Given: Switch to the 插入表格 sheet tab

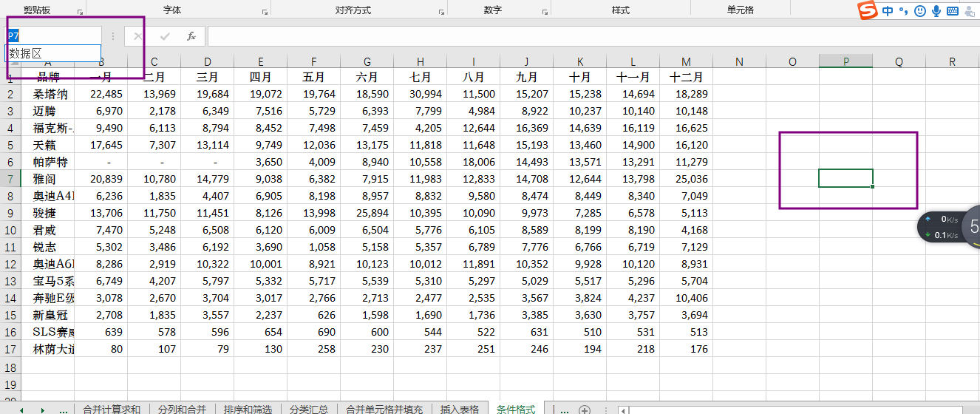Looking at the screenshot, I should coord(460,409).
